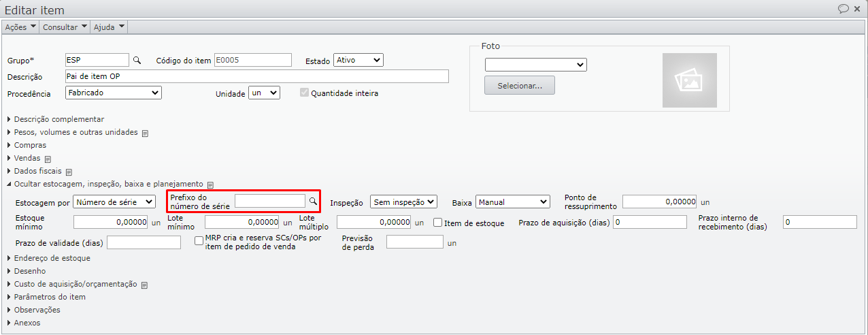The image size is (868, 335).
Task: Expand the Endereço de estoque section
Action: (52, 258)
